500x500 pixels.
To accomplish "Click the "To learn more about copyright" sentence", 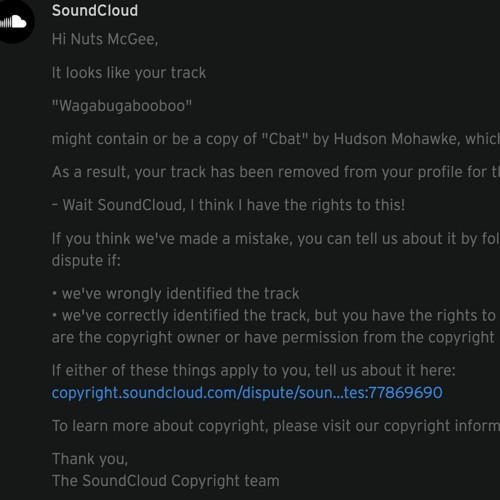I will click(276, 426).
